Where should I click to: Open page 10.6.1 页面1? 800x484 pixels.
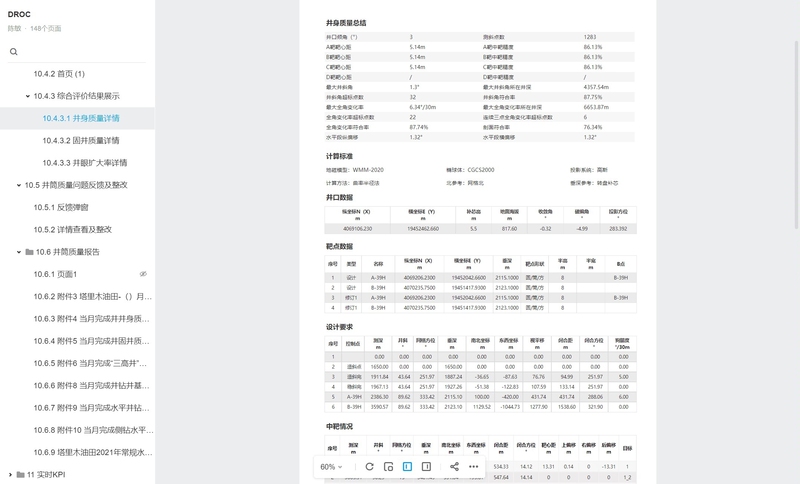55,274
